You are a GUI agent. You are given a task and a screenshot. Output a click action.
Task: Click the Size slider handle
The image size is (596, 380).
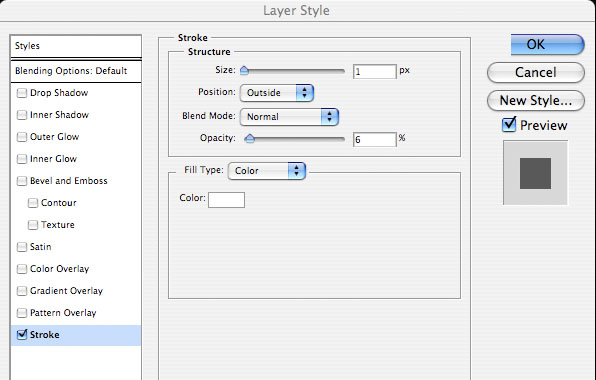click(x=244, y=70)
